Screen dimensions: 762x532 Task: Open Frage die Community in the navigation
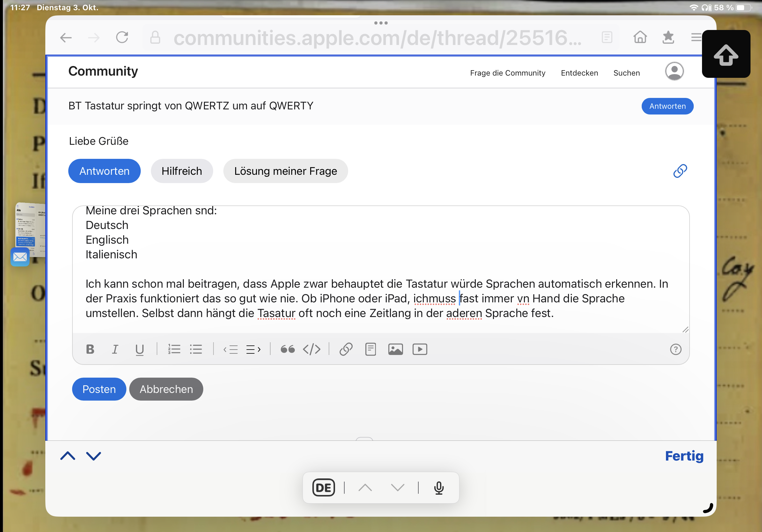pyautogui.click(x=507, y=73)
